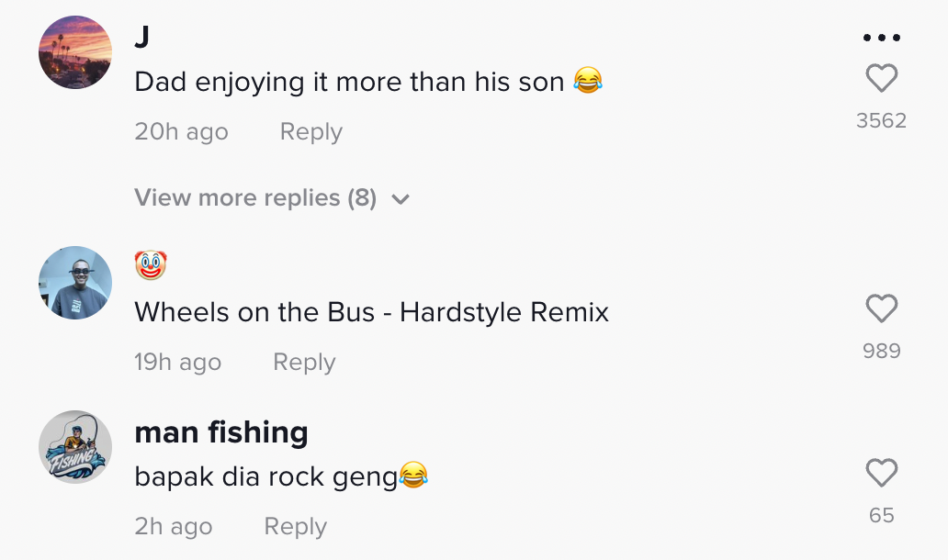This screenshot has width=948, height=560.
Task: Reply to the Hardstyle Remix comment
Action: click(304, 363)
